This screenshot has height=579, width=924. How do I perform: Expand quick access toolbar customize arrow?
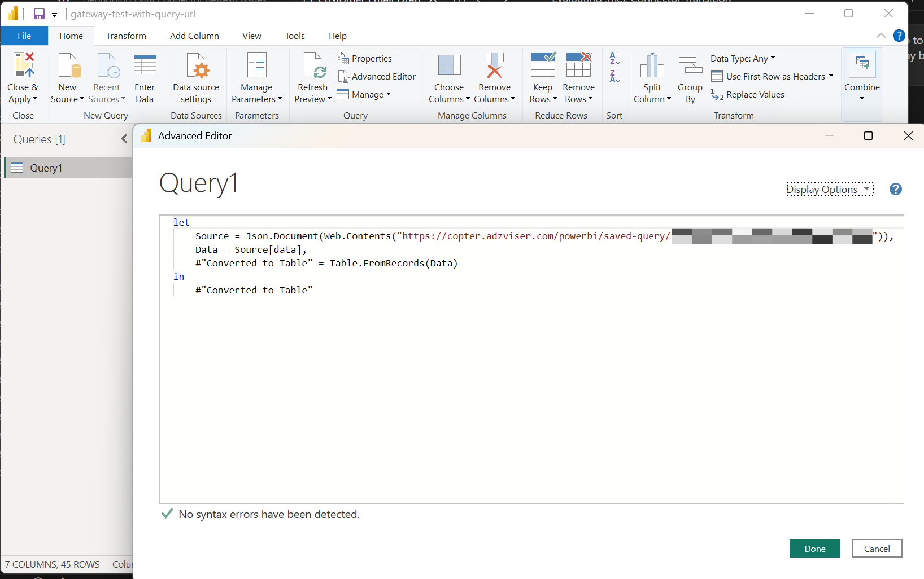(55, 15)
